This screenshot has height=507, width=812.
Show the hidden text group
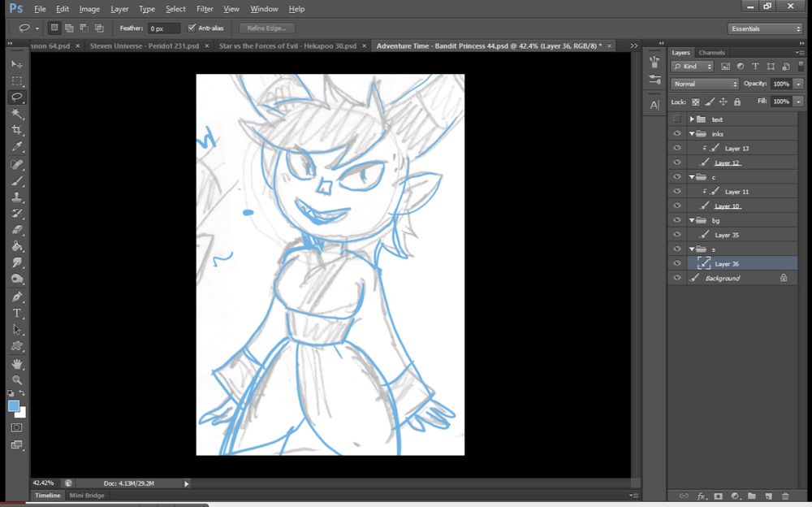(x=677, y=119)
